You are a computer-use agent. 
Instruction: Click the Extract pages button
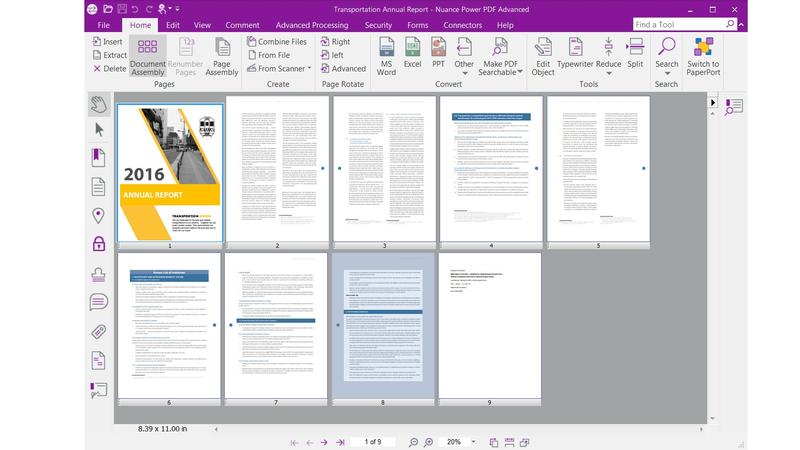[110, 55]
